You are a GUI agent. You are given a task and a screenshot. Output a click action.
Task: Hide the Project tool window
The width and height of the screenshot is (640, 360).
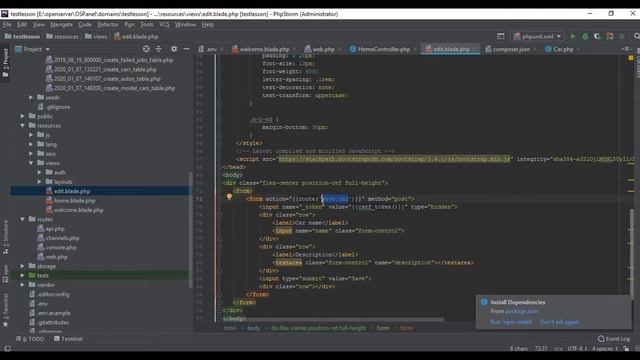(x=187, y=49)
